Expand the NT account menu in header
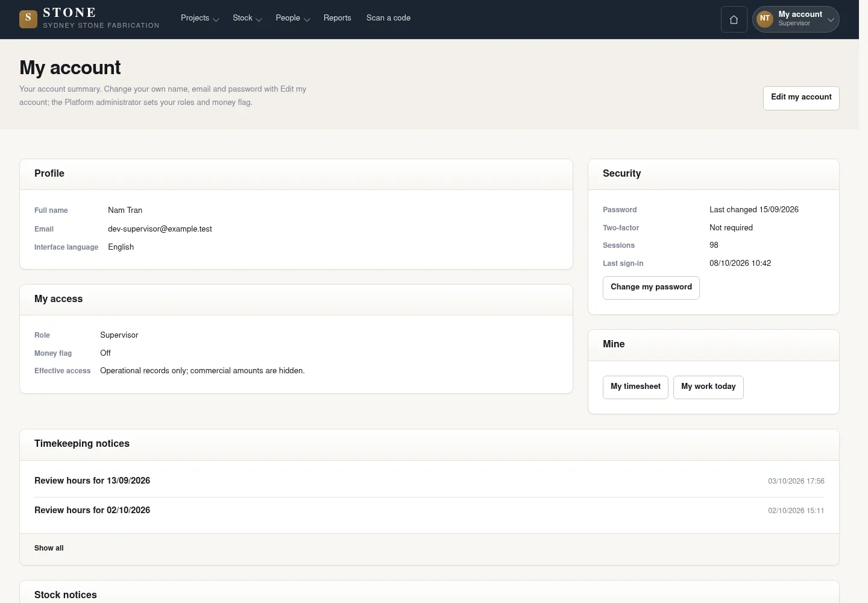The height and width of the screenshot is (603, 868). (796, 19)
